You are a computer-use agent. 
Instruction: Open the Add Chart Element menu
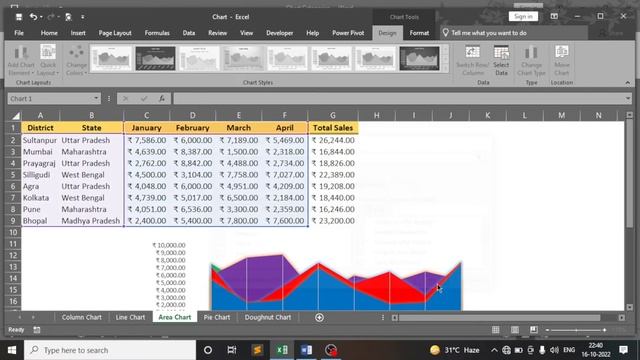click(x=21, y=60)
